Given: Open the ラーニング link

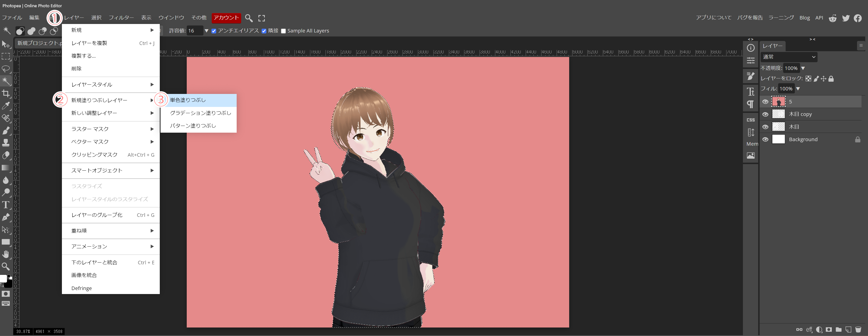Looking at the screenshot, I should (781, 17).
